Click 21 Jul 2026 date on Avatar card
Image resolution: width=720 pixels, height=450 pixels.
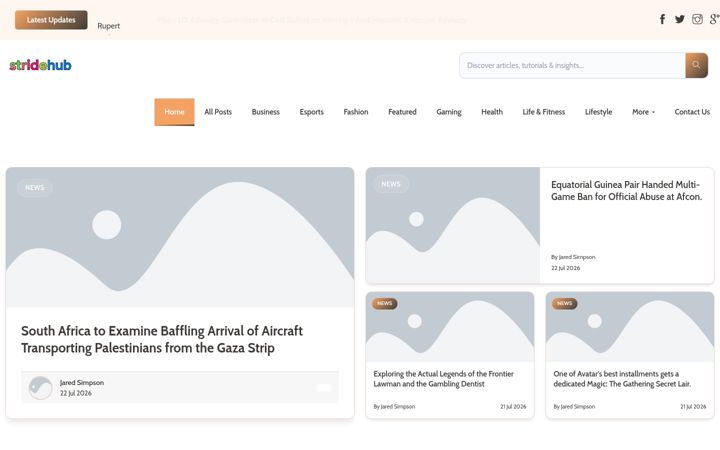[693, 407]
